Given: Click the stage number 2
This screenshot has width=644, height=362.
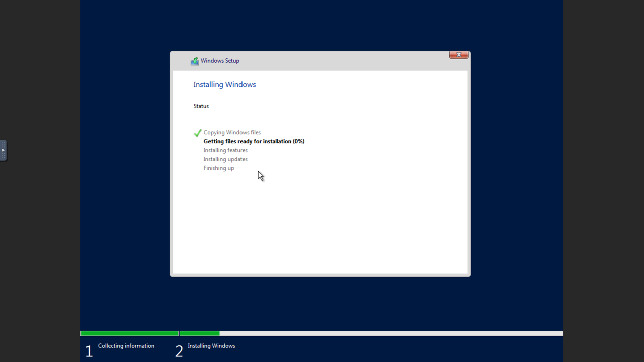Looking at the screenshot, I should [x=179, y=351].
